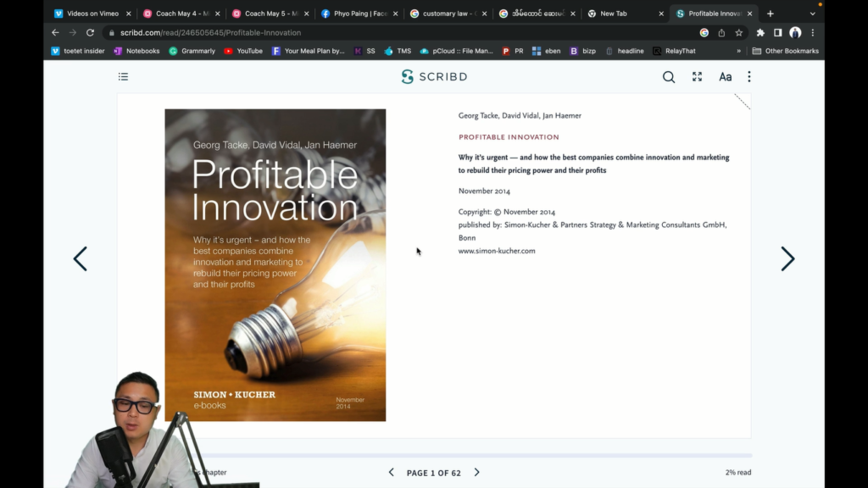The image size is (868, 488).
Task: Go to next page using large right arrow
Action: [787, 258]
